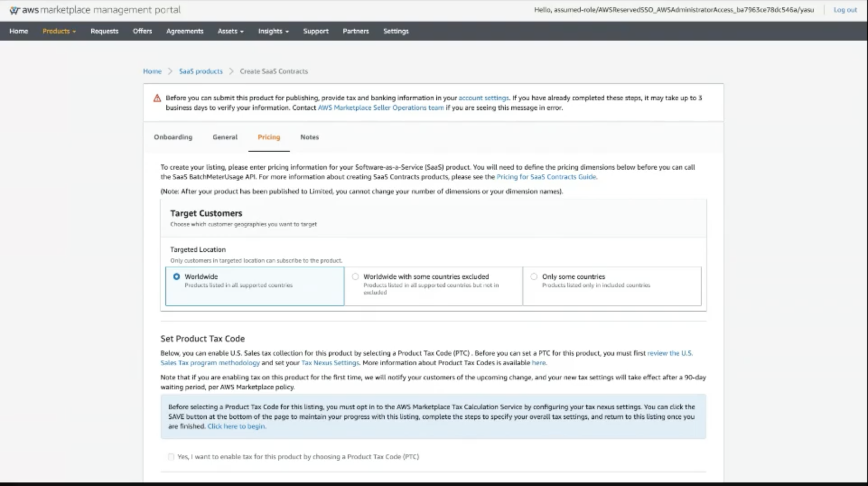Viewport: 868px width, 486px height.
Task: Click the 'Set Product Tax Code' heading
Action: pyautogui.click(x=202, y=339)
